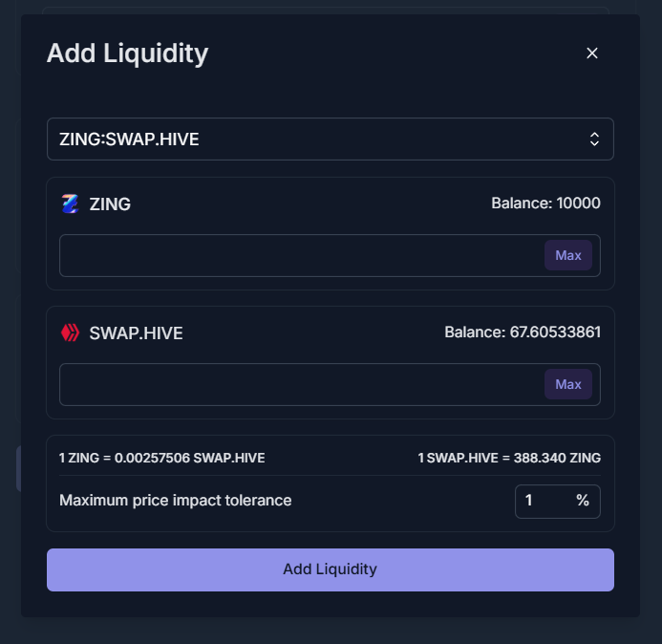Submit with the purple Add Liquidity button

(331, 569)
